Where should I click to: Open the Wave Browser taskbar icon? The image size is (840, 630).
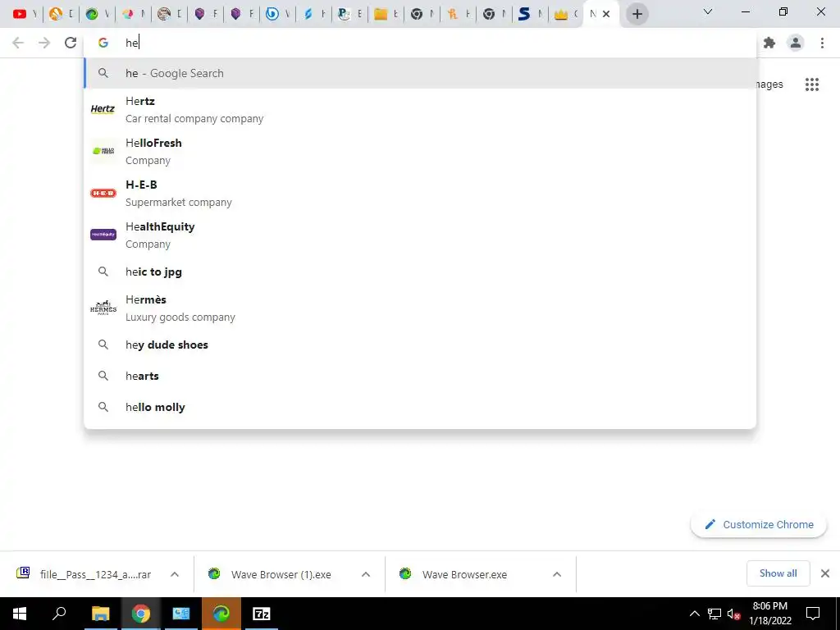coord(221,614)
